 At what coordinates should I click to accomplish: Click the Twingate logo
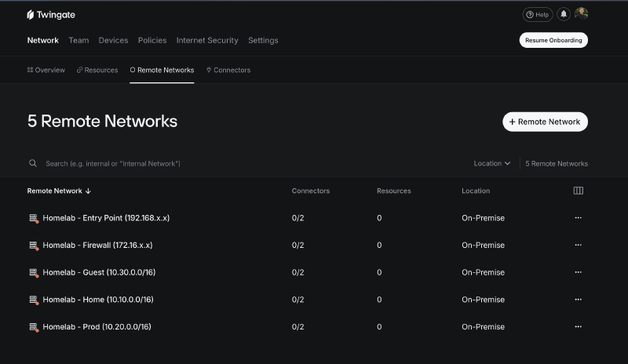pos(51,15)
